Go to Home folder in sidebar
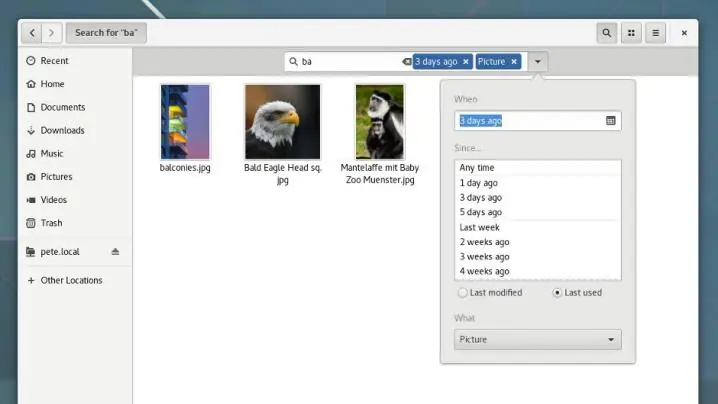The image size is (718, 404). click(76, 84)
